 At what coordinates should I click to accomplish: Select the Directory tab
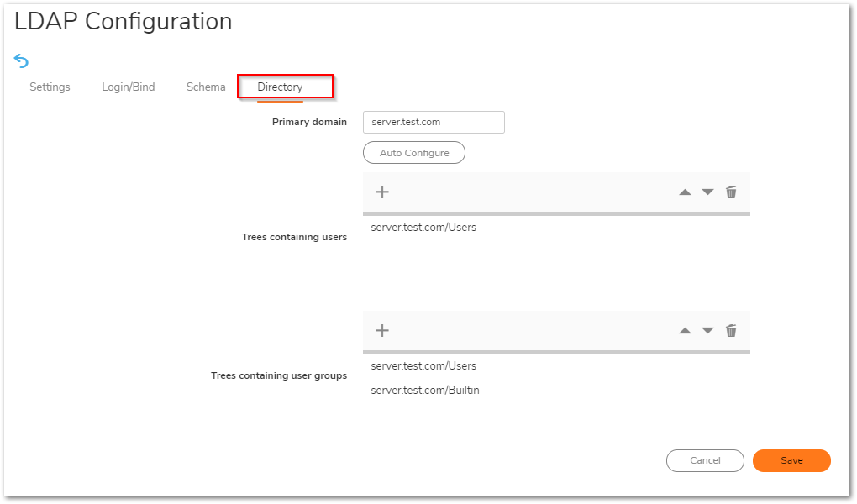pos(280,87)
